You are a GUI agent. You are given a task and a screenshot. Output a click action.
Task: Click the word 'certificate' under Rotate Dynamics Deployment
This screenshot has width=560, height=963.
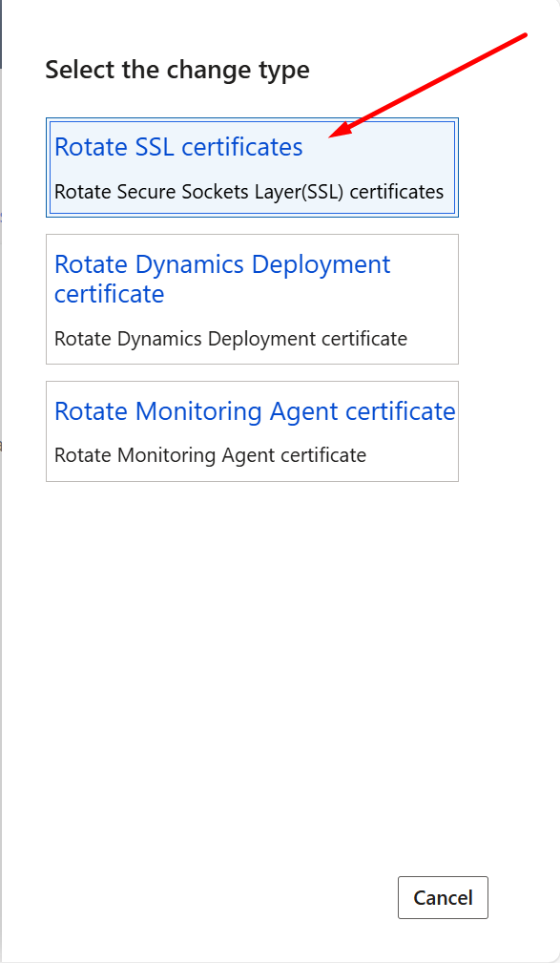(110, 294)
